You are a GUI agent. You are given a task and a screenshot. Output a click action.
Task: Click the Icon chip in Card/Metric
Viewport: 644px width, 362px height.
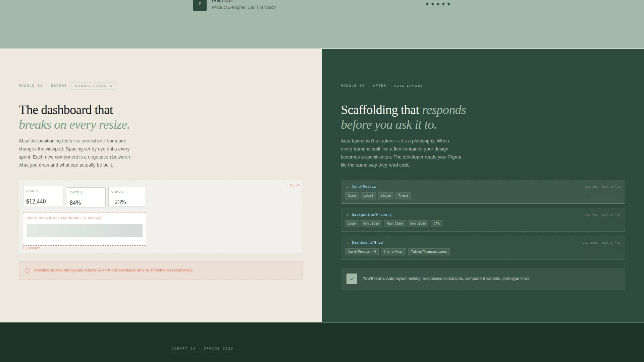[x=352, y=196]
